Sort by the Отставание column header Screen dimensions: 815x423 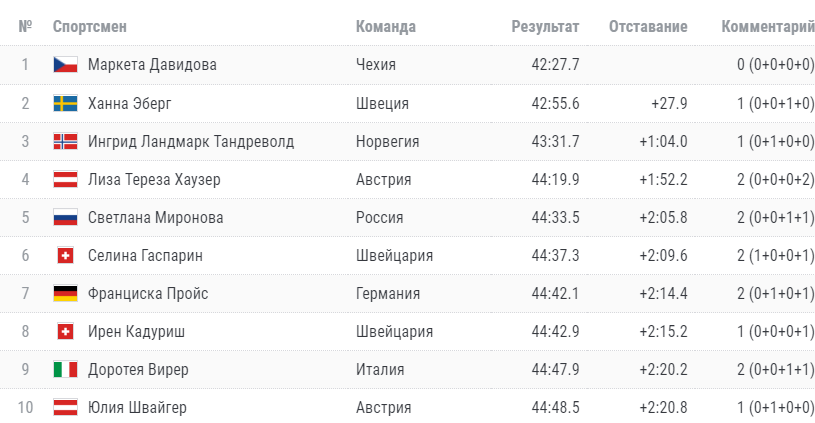click(x=648, y=26)
